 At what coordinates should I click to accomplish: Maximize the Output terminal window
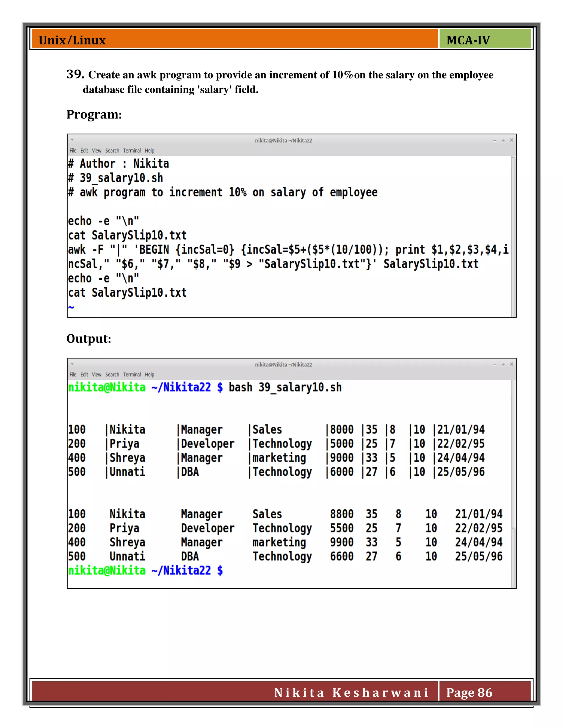click(503, 364)
